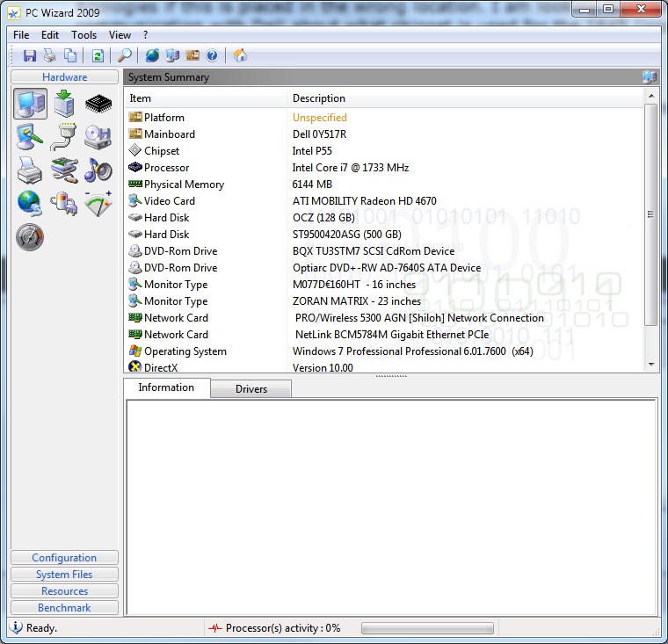Select the System Summary computer icon
The image size is (668, 644).
(30, 104)
